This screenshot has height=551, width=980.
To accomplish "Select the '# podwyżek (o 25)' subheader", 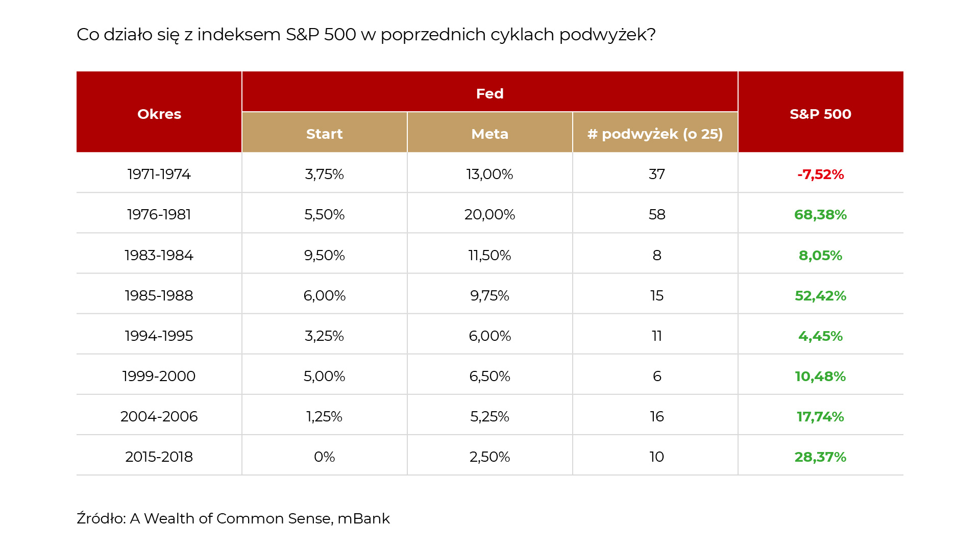I will point(655,134).
